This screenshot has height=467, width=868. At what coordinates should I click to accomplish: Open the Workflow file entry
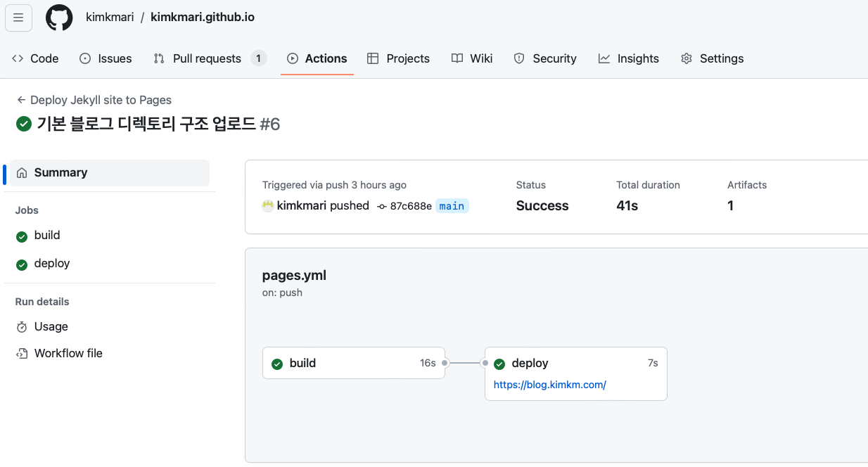(68, 354)
